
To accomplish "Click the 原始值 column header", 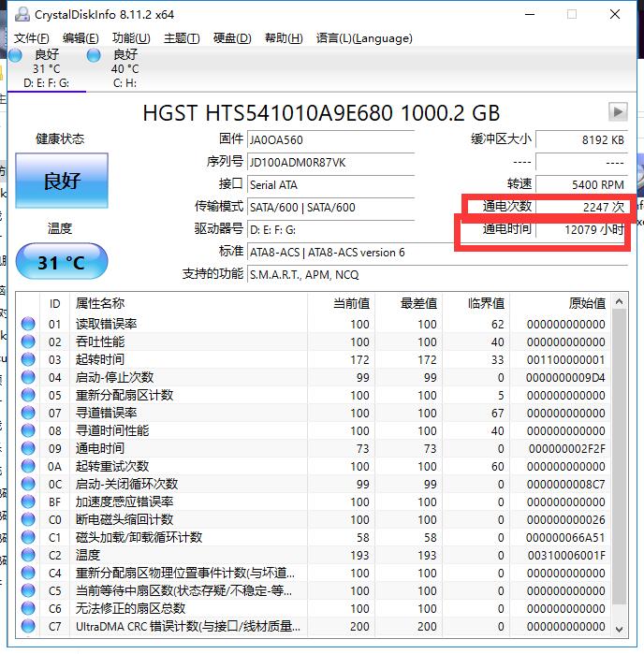I will [586, 303].
